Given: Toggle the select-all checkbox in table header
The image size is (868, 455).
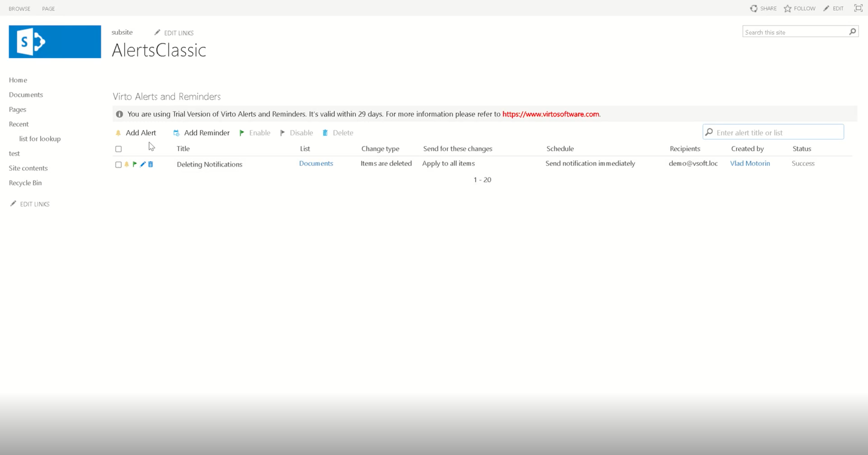Looking at the screenshot, I should pos(118,149).
